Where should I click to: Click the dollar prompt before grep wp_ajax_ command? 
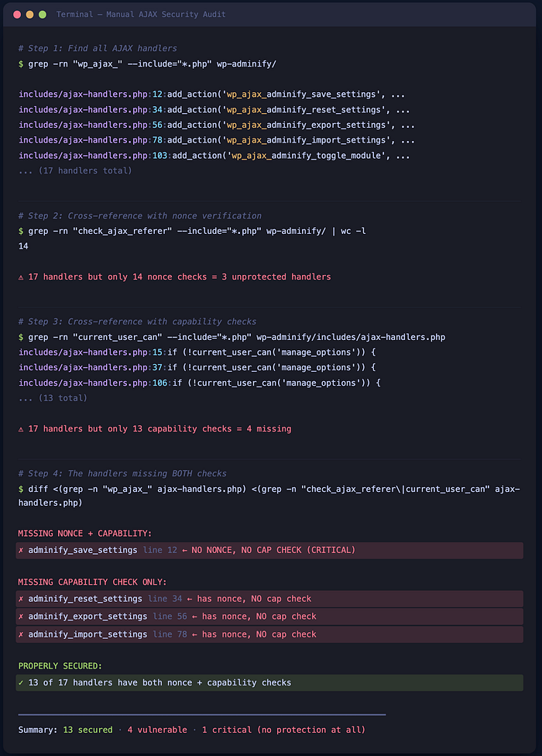point(21,64)
